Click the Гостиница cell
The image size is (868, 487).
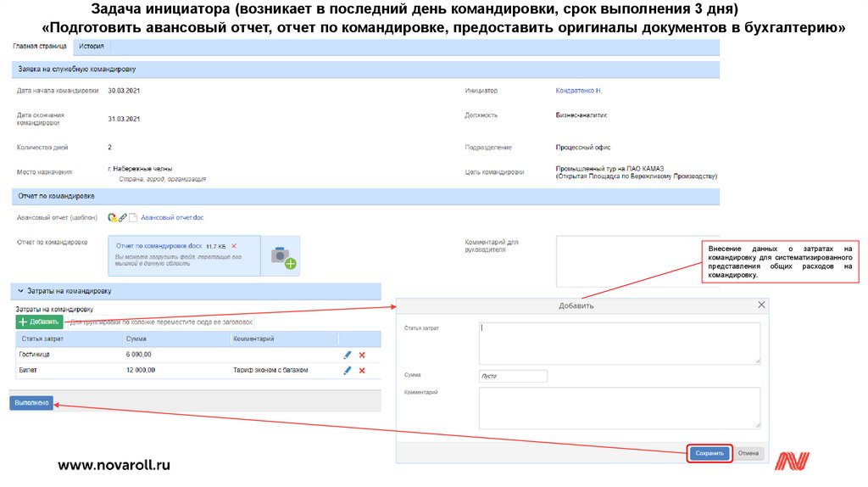click(34, 355)
